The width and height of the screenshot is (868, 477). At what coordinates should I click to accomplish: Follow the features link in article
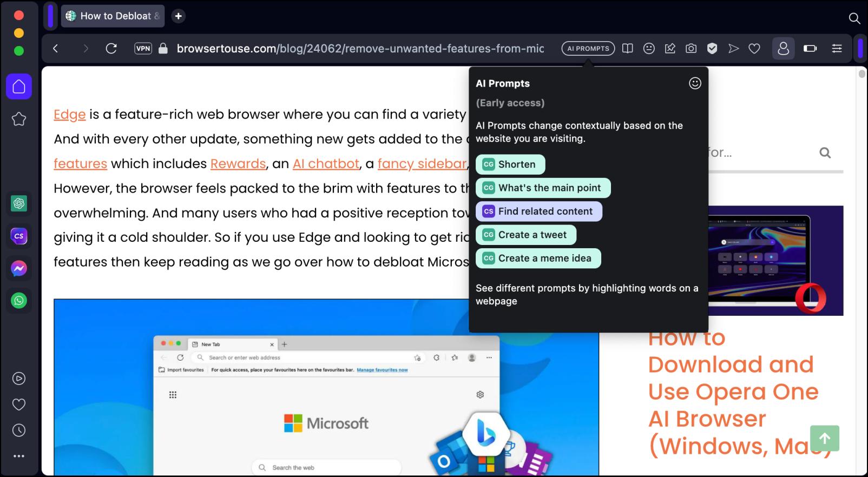[x=81, y=163]
